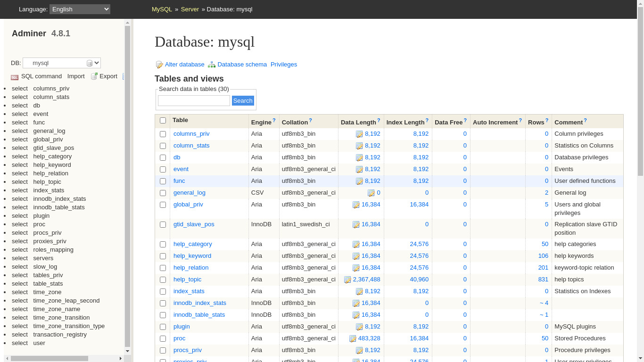Click help icon next to Auto Increment header
The width and height of the screenshot is (644, 362).
(520, 121)
